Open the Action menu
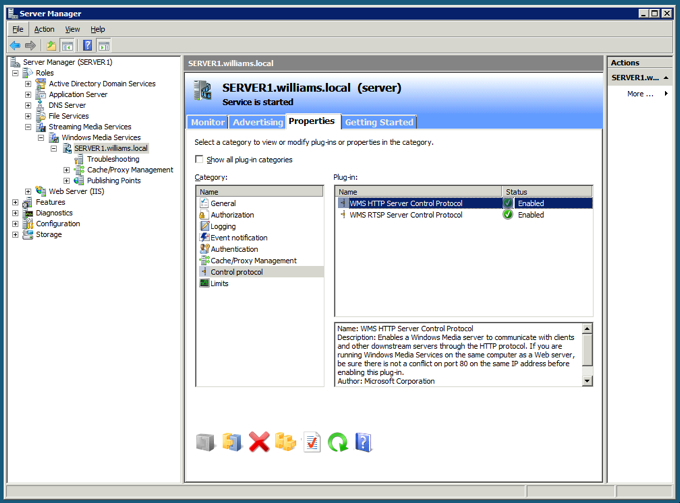The height and width of the screenshot is (503, 680). click(44, 29)
